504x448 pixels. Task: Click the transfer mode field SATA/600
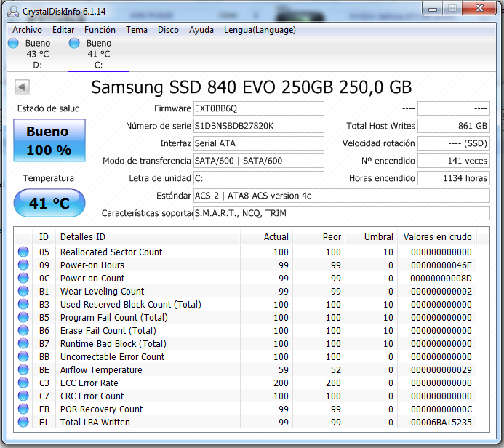tap(259, 161)
